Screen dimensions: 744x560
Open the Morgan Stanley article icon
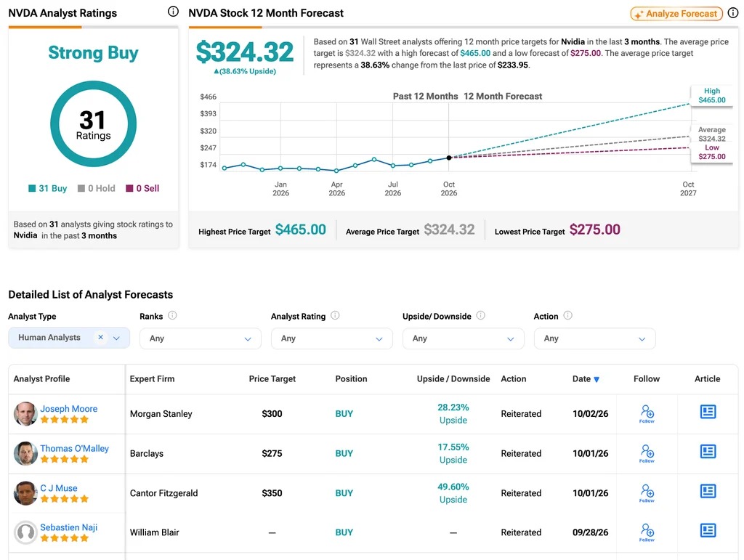[x=708, y=412]
